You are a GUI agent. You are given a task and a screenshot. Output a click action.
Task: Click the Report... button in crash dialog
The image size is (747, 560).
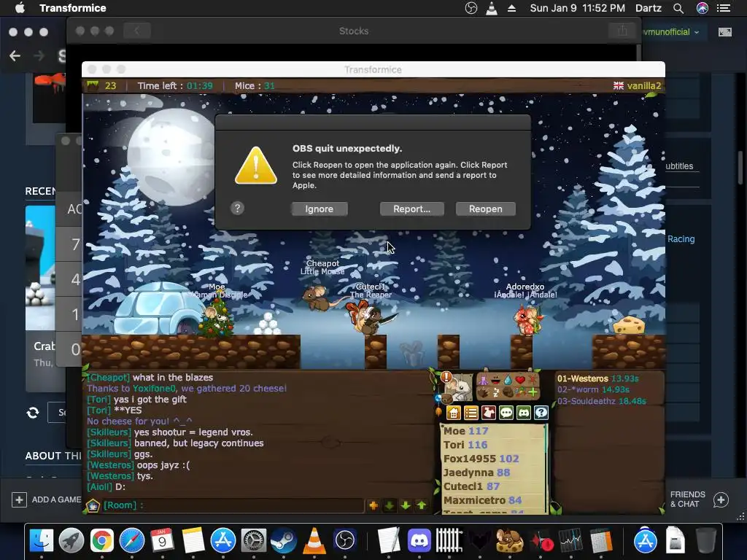pos(411,209)
